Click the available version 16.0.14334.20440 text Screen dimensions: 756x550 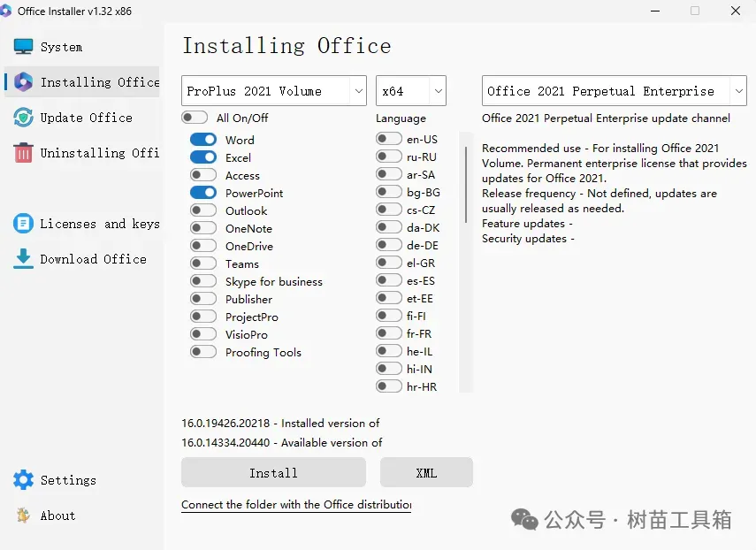tap(281, 442)
